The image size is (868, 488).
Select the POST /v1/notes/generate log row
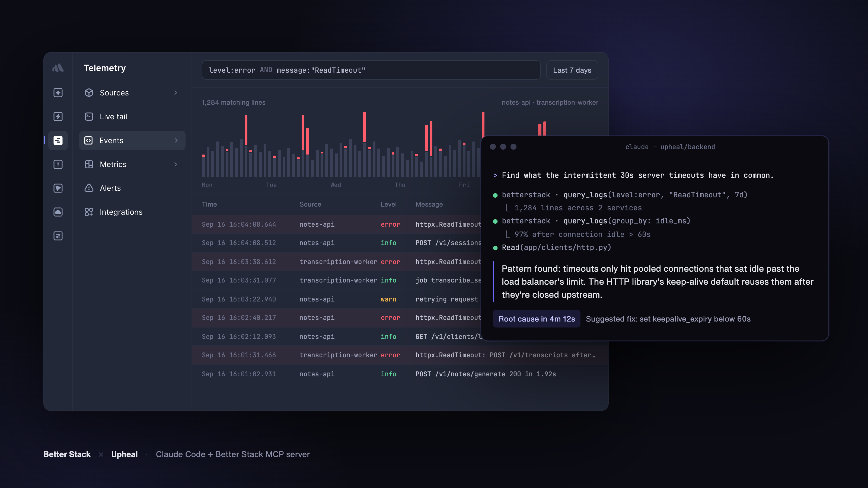pyautogui.click(x=400, y=374)
